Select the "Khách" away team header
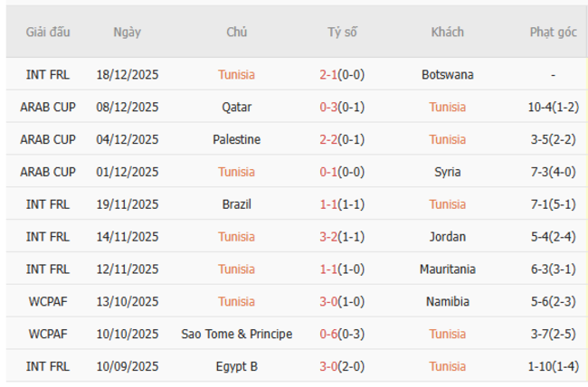Screen dimensions: 588x387 tap(448, 32)
